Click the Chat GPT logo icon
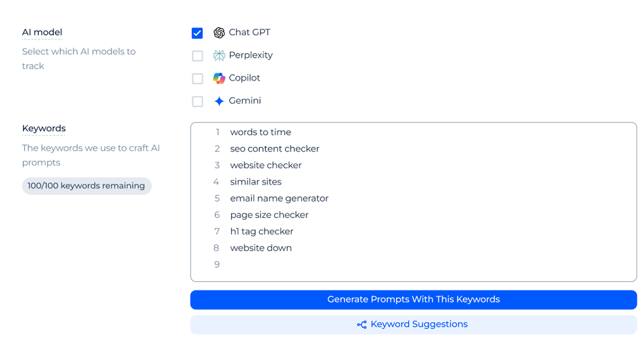 click(x=219, y=33)
